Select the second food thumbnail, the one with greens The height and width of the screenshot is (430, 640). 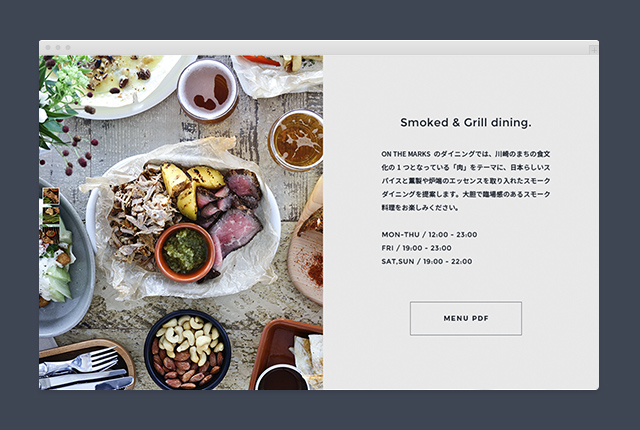coord(51,215)
